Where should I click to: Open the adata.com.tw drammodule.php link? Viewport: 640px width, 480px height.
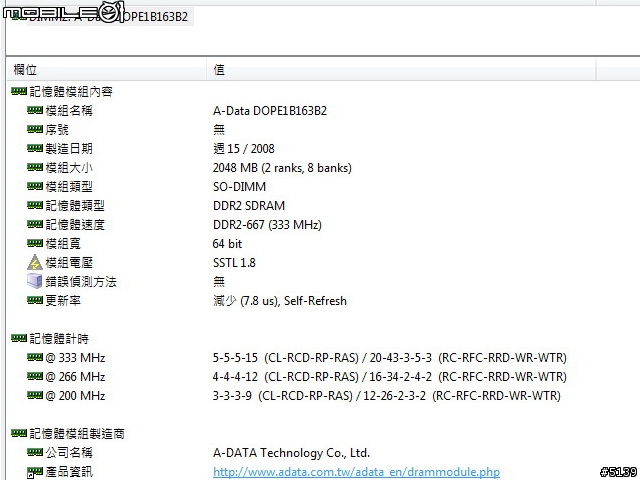[x=356, y=472]
